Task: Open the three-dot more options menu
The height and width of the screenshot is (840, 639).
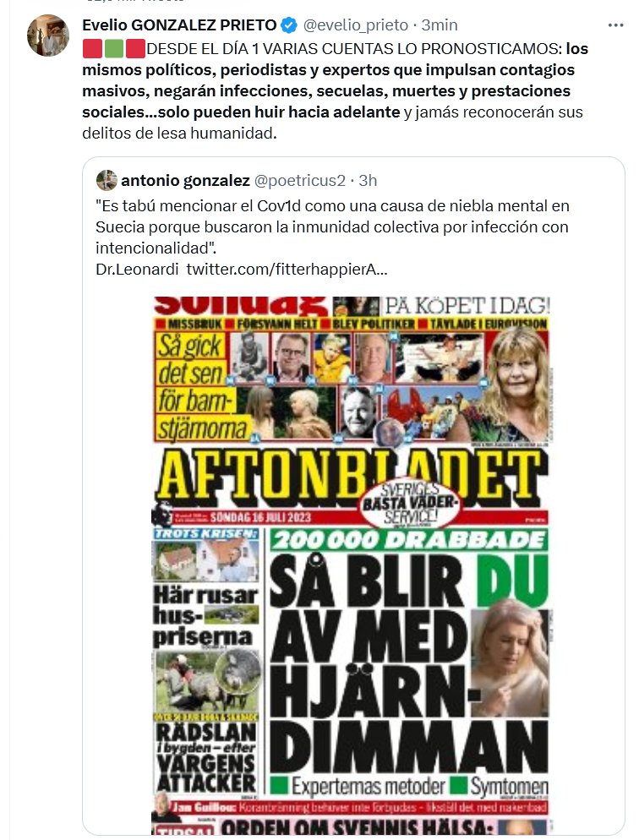Action: coord(615,25)
